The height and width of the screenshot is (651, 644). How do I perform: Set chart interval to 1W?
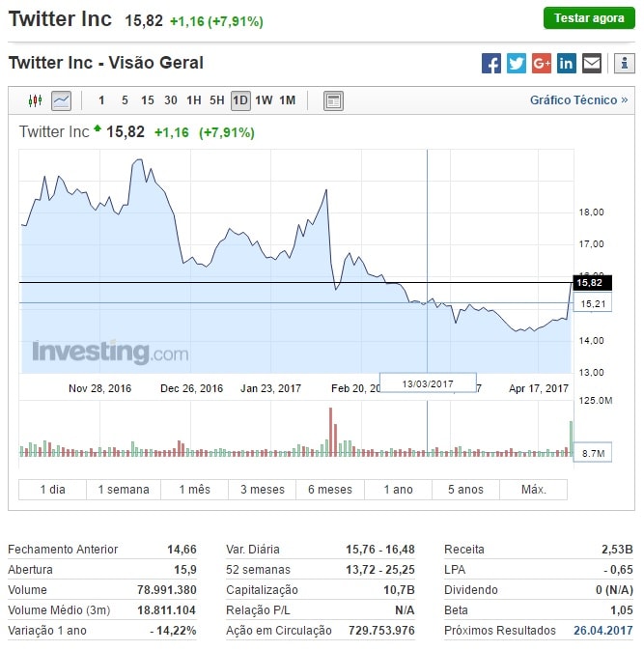click(264, 100)
